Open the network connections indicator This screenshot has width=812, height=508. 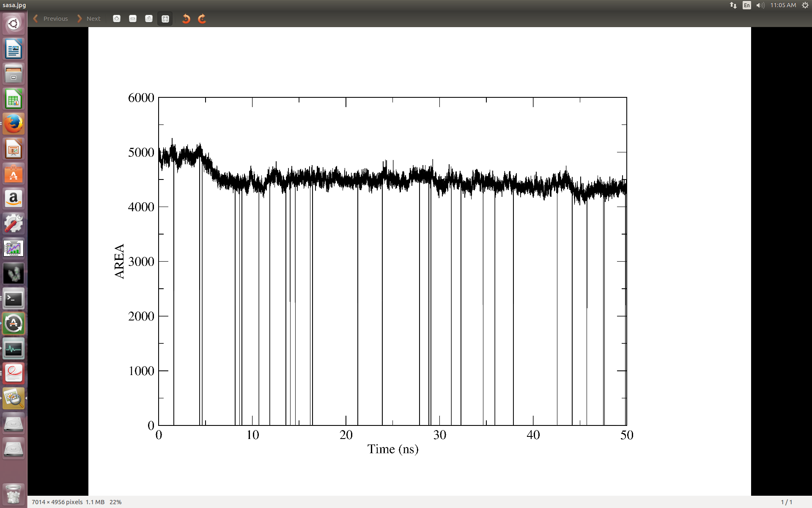point(733,5)
